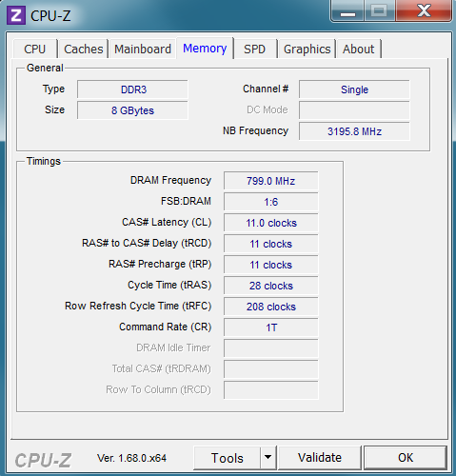Click the Row Refresh Cycle Time (tRFC) label
Screen dimensions: 456x476
[x=138, y=306]
